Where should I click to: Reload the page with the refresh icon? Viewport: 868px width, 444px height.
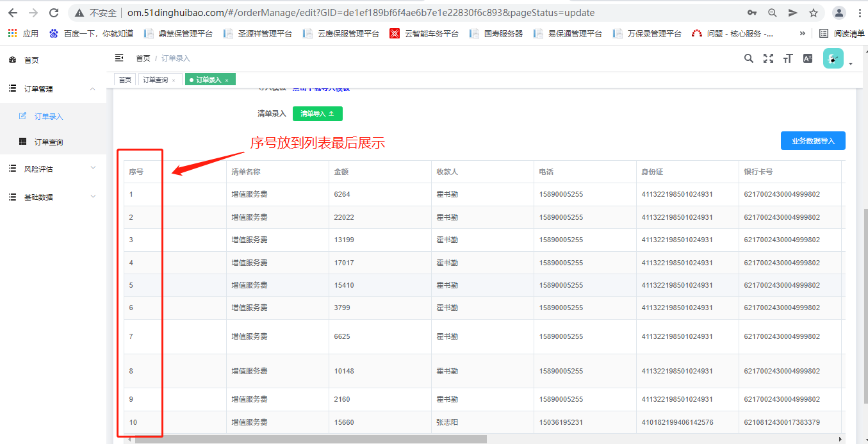(x=54, y=13)
